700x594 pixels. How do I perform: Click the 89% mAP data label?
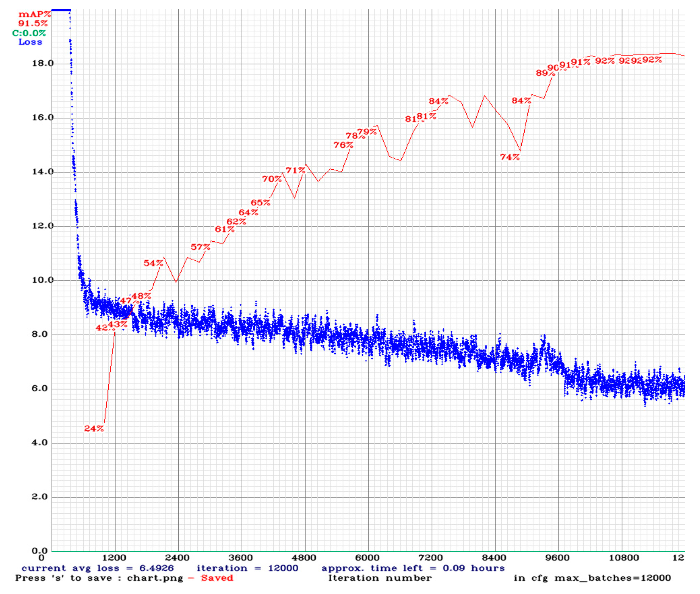545,73
